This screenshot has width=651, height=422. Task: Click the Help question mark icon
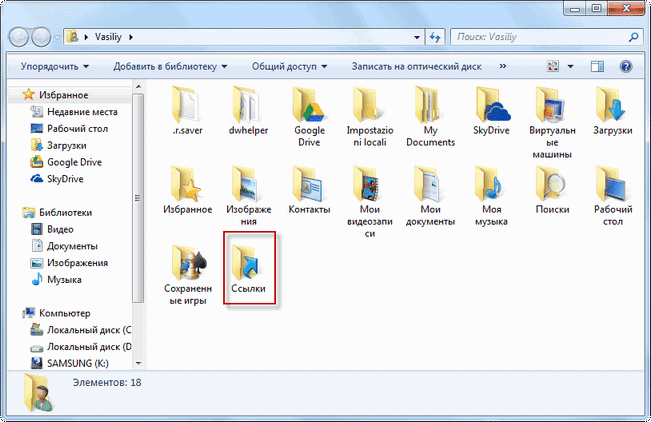click(x=626, y=66)
